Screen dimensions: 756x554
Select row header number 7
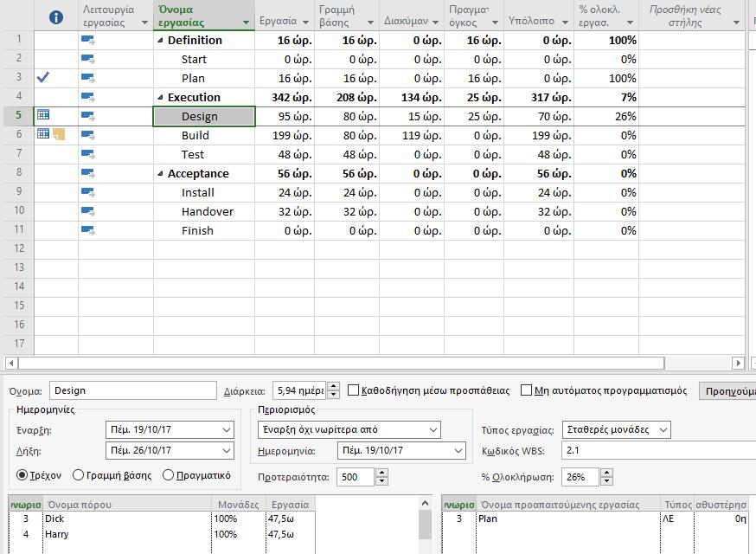tap(19, 153)
